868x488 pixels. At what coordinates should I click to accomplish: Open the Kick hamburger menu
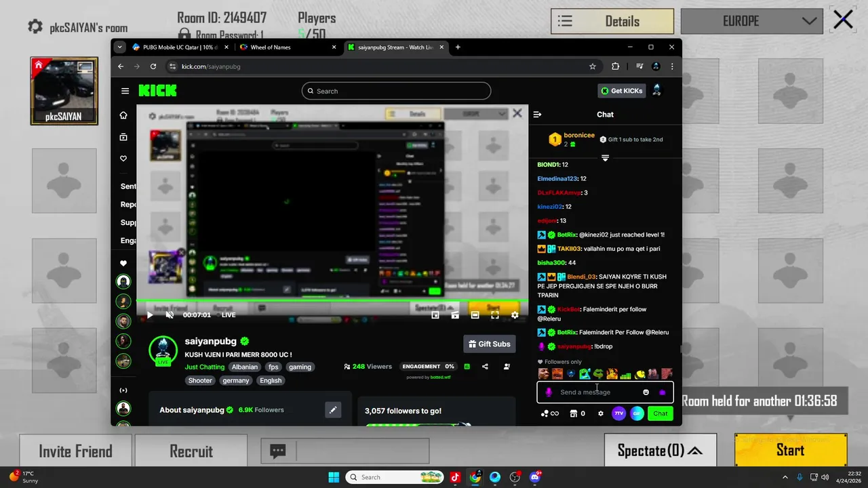pos(125,91)
